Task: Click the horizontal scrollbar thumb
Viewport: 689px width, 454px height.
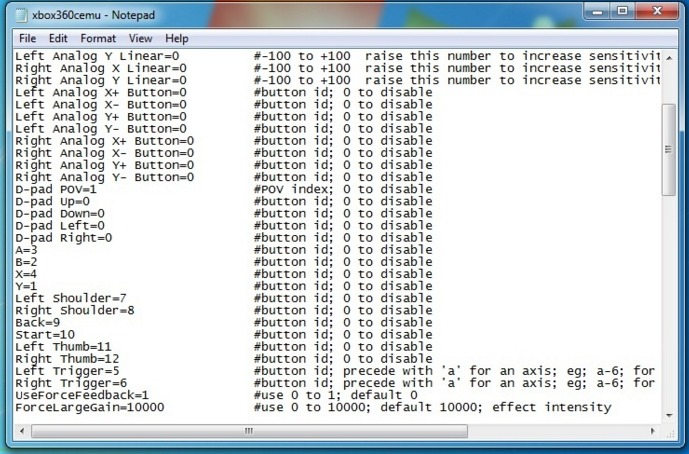Action: pyautogui.click(x=249, y=431)
